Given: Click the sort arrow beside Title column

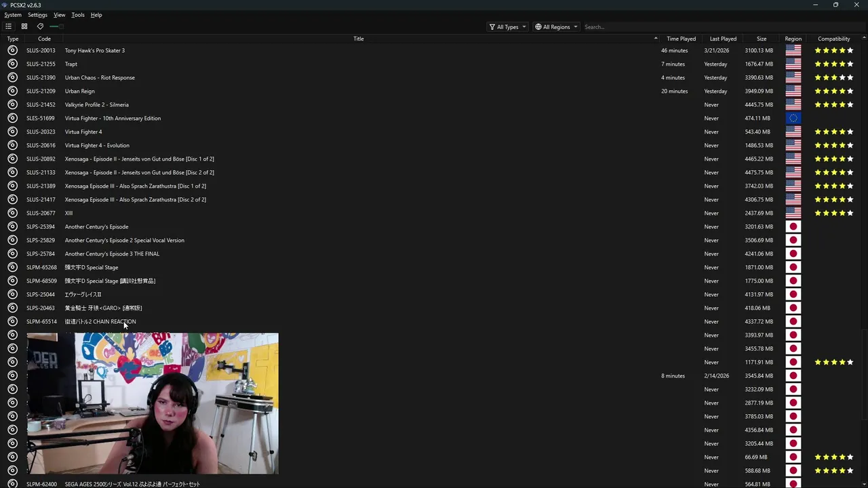Looking at the screenshot, I should 656,39.
